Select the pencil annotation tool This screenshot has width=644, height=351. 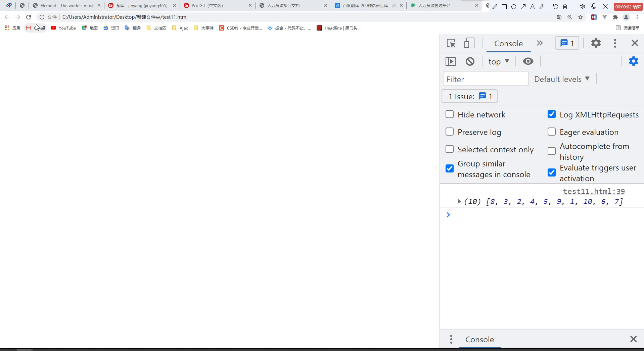(x=495, y=6)
